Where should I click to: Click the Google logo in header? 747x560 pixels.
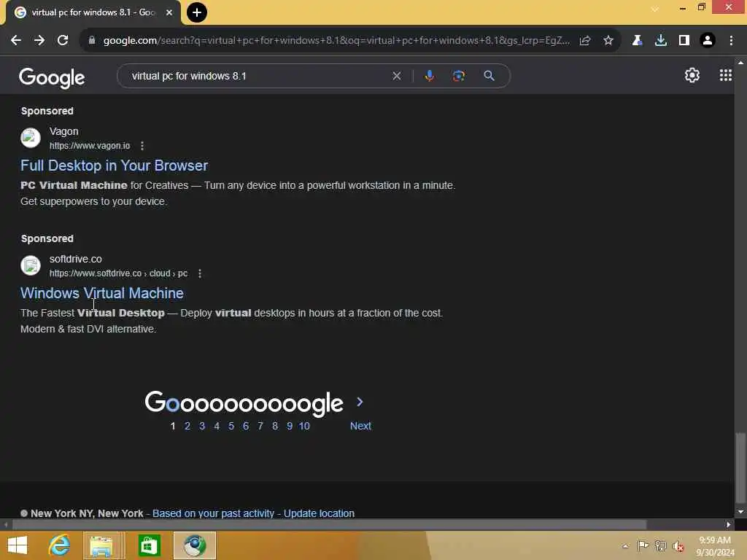point(52,77)
